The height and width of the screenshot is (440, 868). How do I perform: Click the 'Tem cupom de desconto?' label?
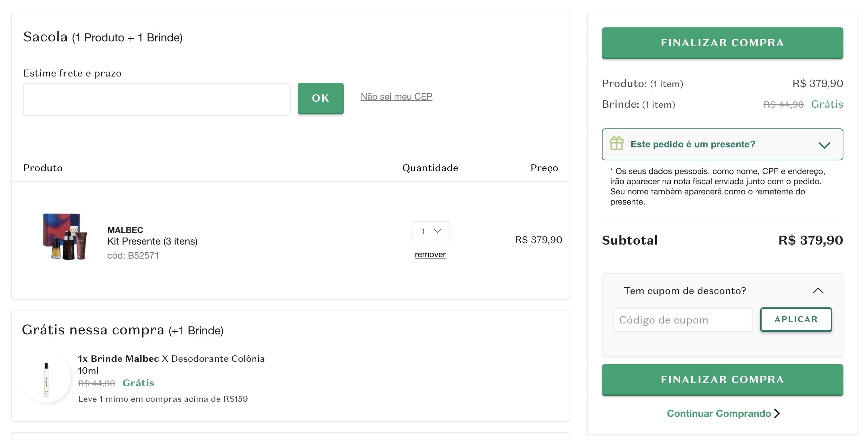685,291
